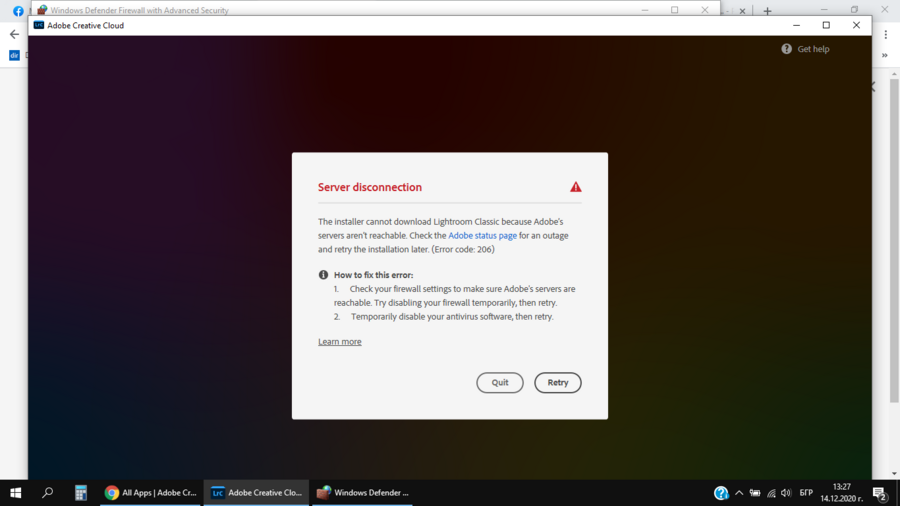The height and width of the screenshot is (506, 900).
Task: Click the Quit button
Action: click(499, 383)
